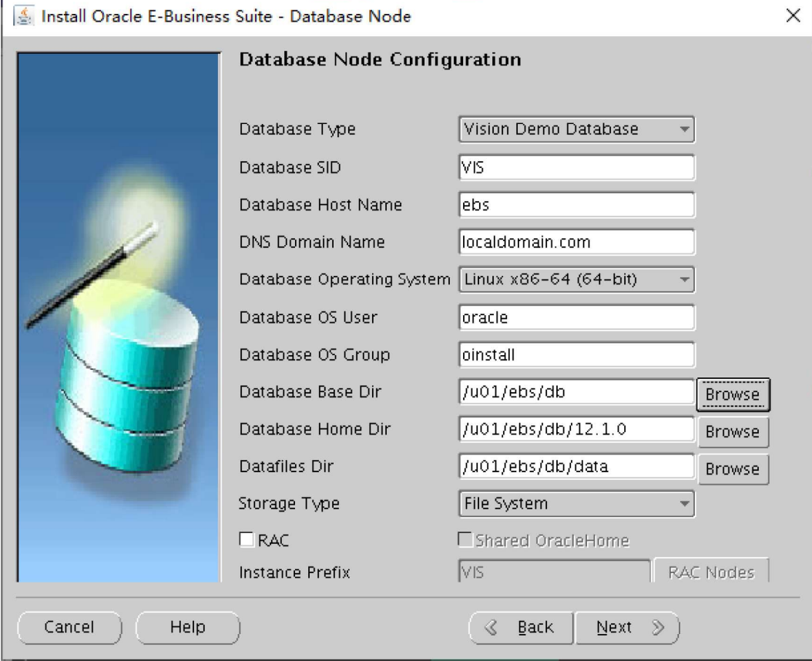Click the Java installer icon in the title bar
The height and width of the screenshot is (661, 812).
tap(23, 15)
